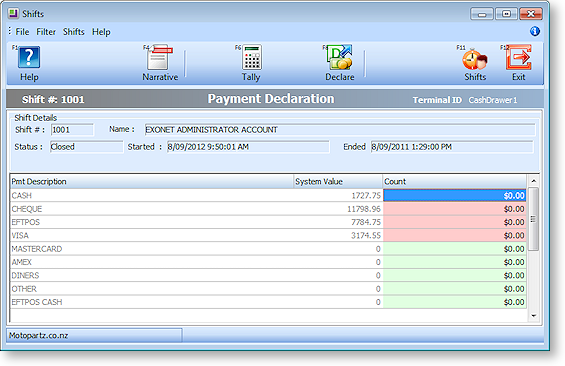Click system value 1727.75
This screenshot has height=366, width=565.
pos(366,195)
